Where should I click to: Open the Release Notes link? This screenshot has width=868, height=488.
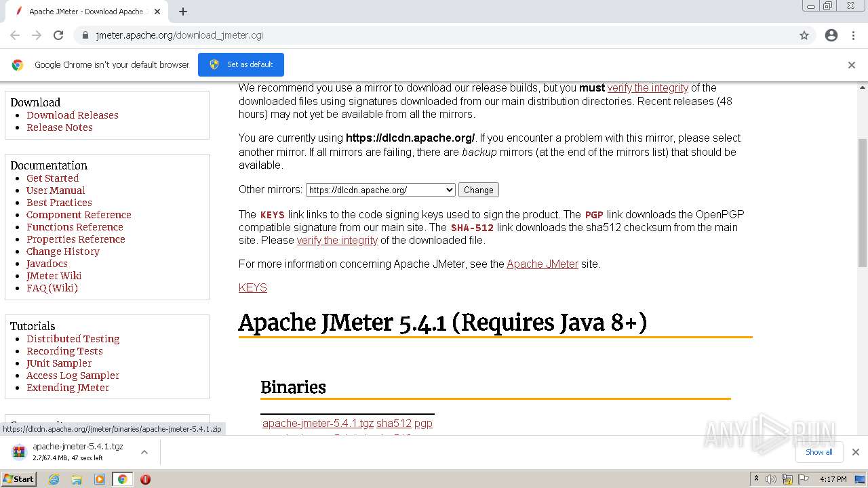pyautogui.click(x=60, y=127)
